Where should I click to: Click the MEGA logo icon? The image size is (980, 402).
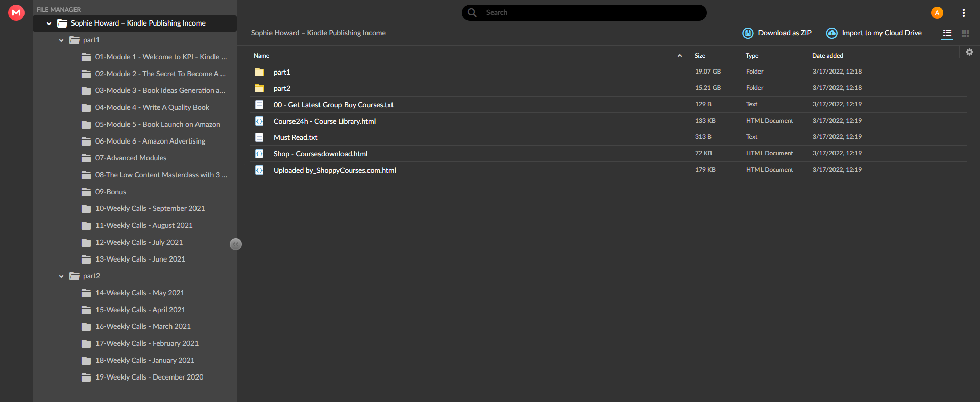16,13
